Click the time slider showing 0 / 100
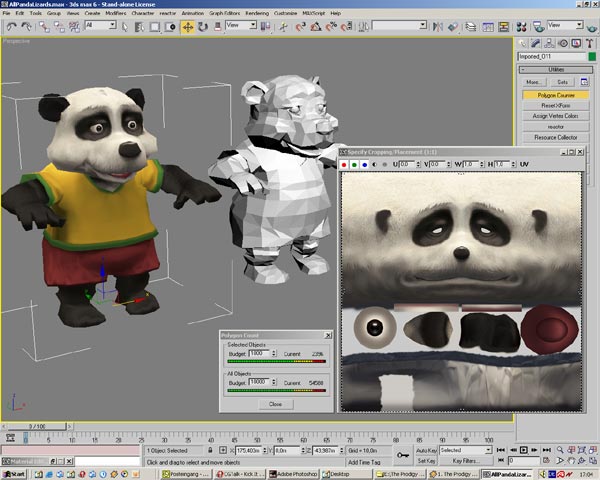The width and height of the screenshot is (600, 480). pyautogui.click(x=37, y=426)
